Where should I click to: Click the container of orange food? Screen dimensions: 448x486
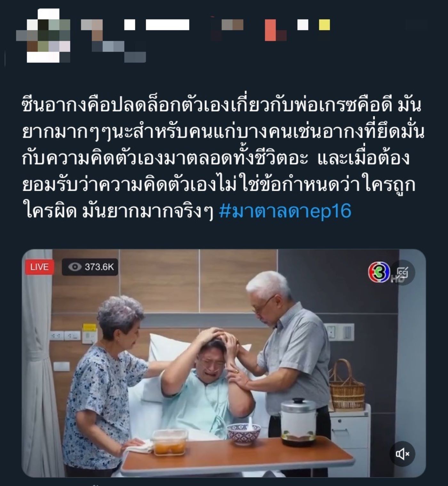click(170, 442)
